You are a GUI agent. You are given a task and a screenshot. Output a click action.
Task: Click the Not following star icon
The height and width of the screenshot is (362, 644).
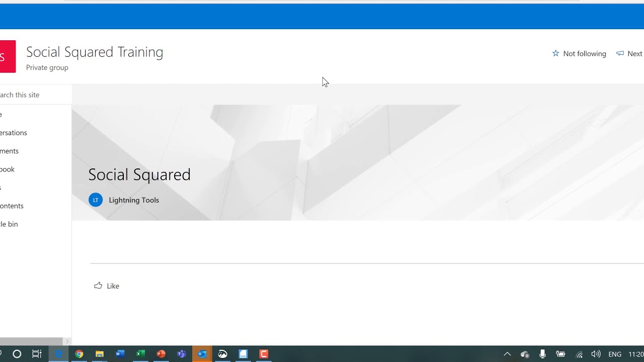tap(555, 53)
